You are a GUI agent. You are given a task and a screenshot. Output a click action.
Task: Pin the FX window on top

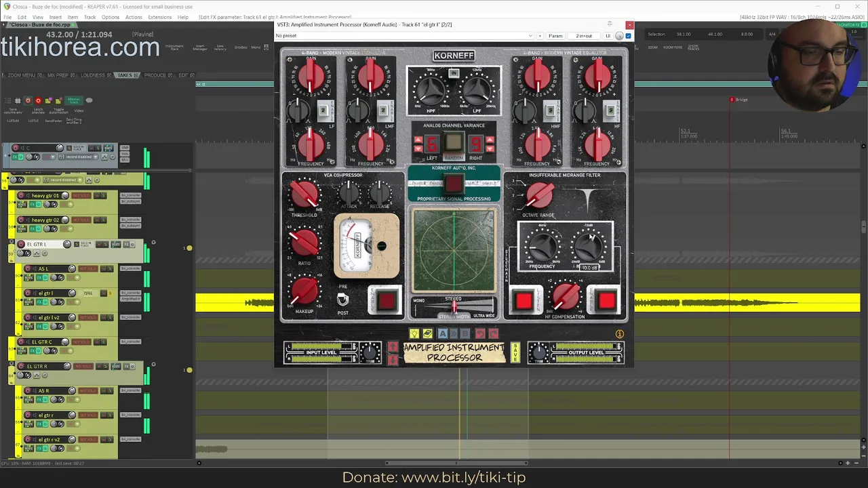click(610, 24)
